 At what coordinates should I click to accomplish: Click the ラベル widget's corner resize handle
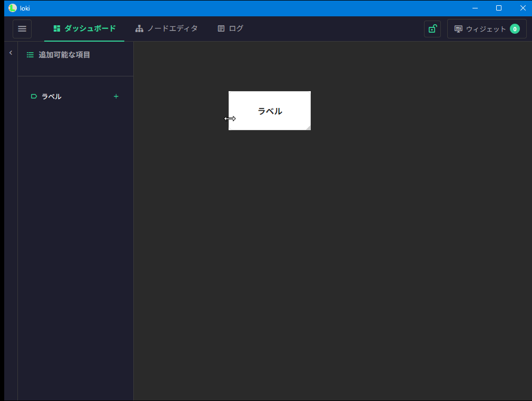(x=308, y=128)
